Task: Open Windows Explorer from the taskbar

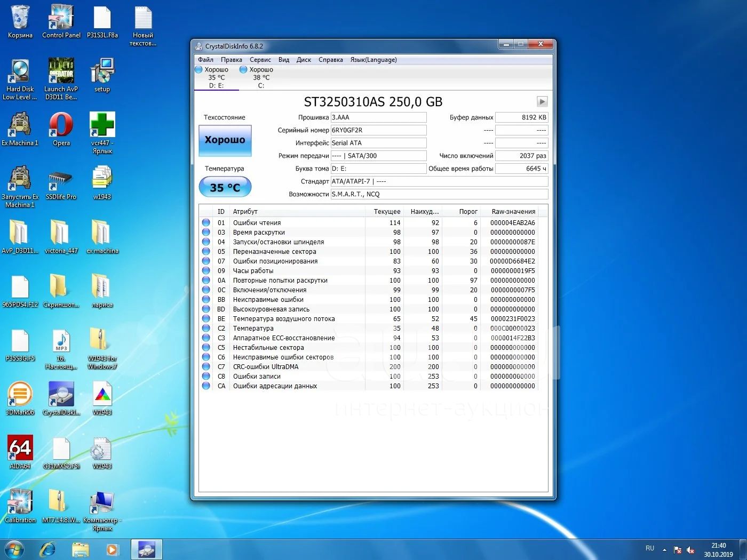Action: click(80, 549)
